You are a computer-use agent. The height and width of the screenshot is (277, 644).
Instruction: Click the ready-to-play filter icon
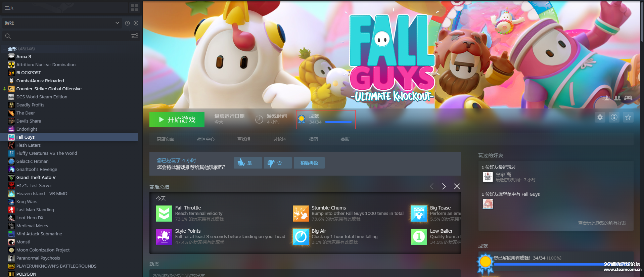click(x=136, y=23)
